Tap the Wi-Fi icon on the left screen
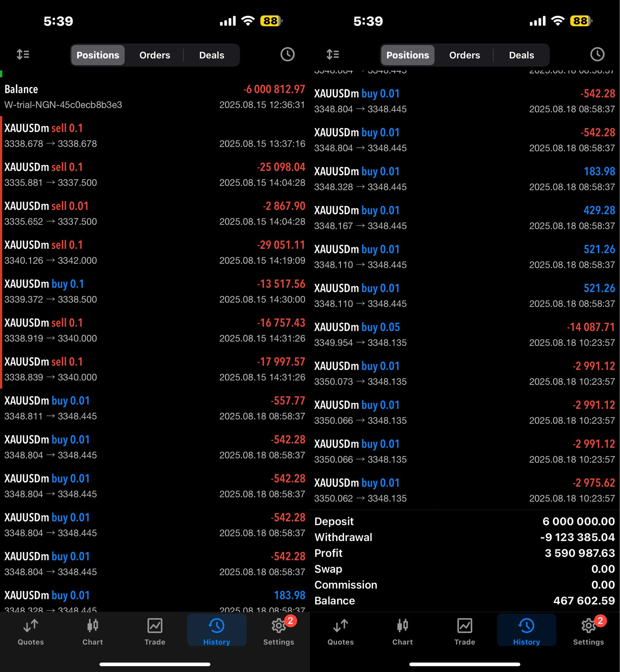 pos(248,21)
